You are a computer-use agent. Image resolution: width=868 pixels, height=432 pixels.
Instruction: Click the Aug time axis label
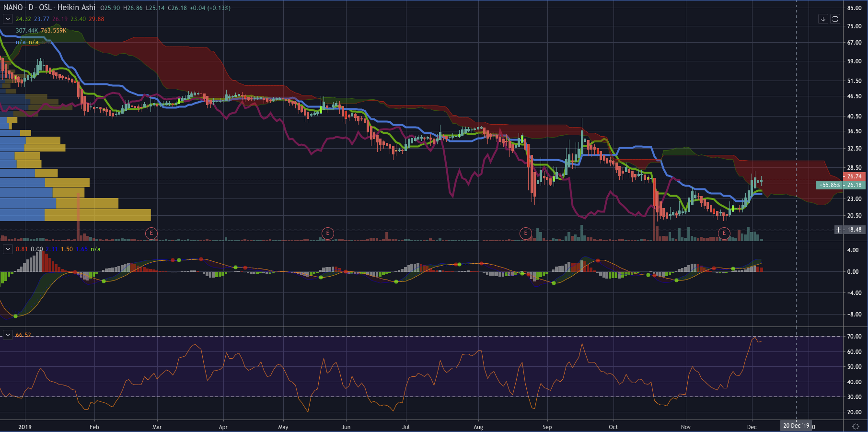[478, 427]
